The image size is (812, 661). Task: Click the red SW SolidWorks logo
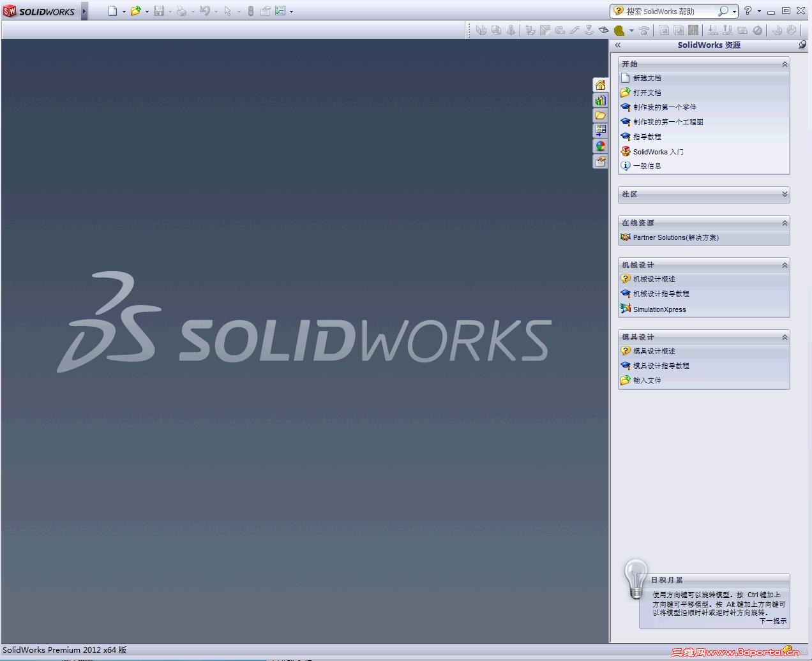coord(10,11)
